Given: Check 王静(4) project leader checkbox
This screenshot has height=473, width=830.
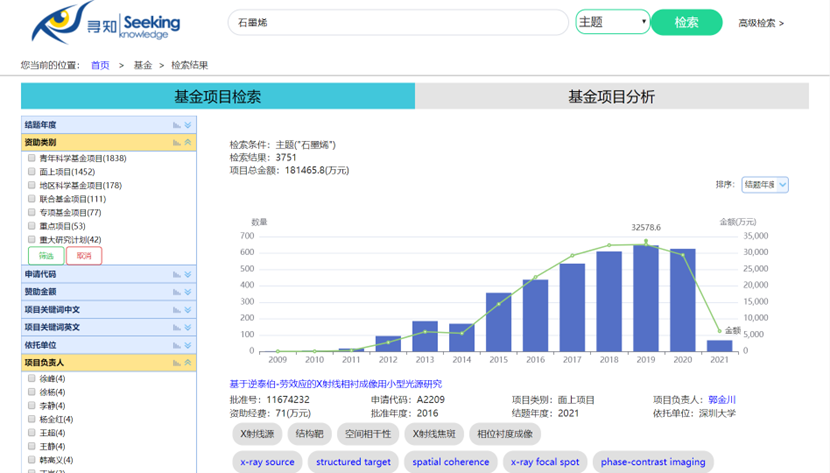Looking at the screenshot, I should (x=32, y=446).
